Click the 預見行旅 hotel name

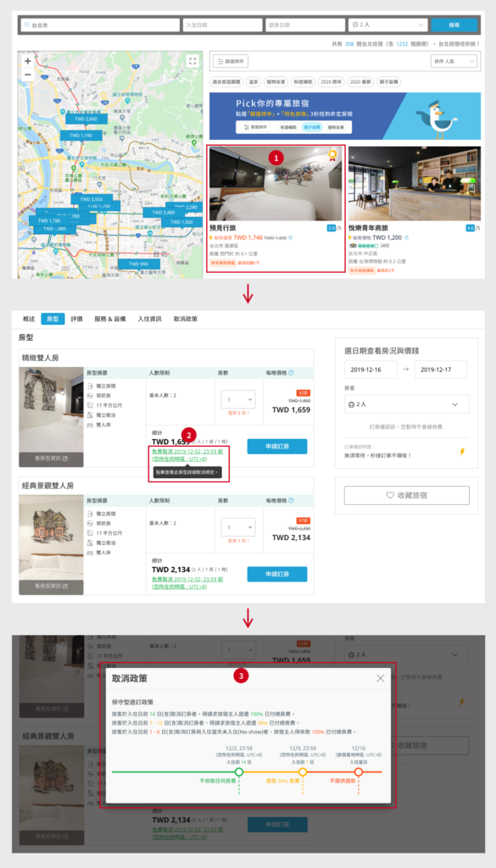(x=223, y=227)
